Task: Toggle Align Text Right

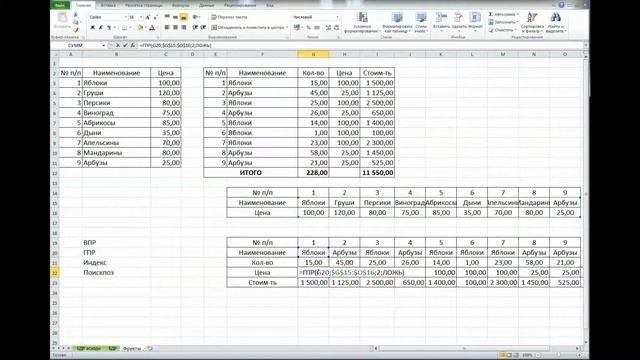Action: pos(184,27)
